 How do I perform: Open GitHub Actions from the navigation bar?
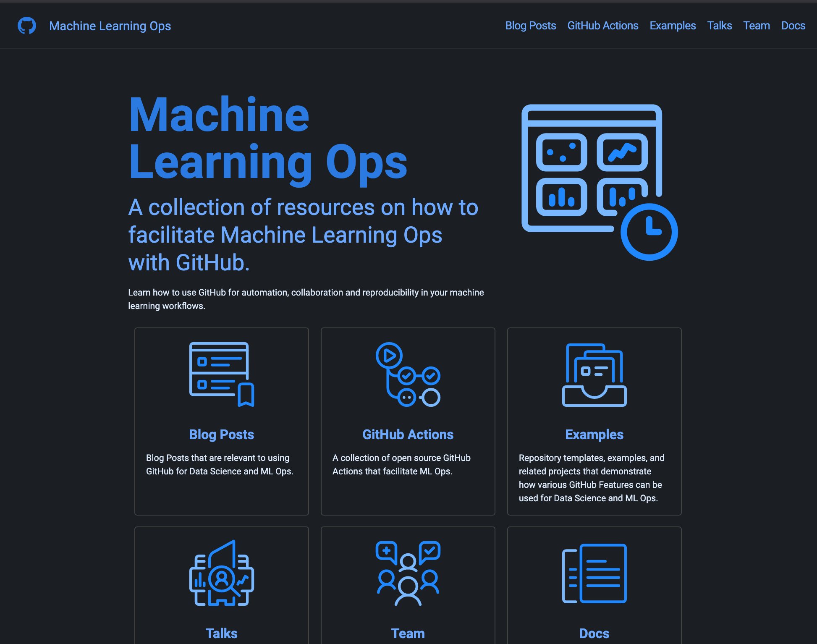tap(602, 26)
